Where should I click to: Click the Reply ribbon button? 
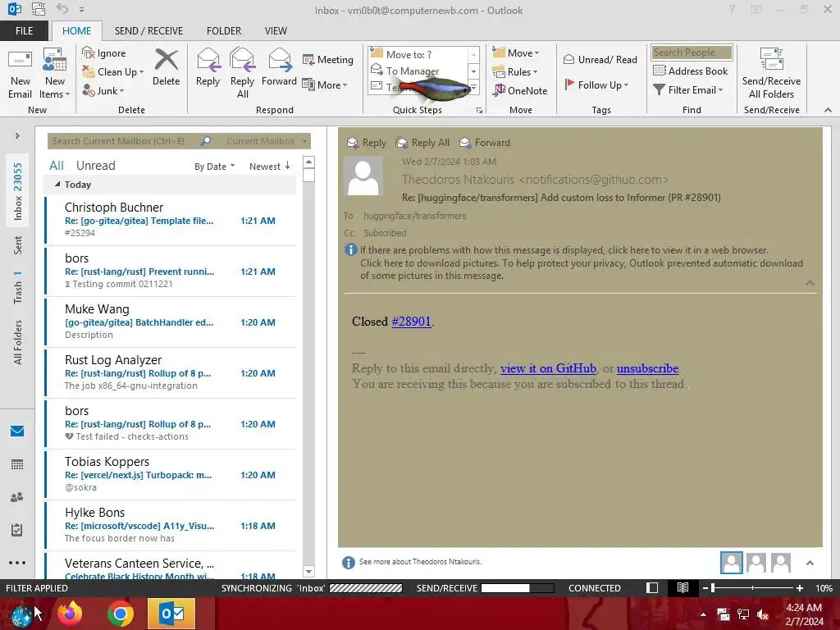pos(208,67)
